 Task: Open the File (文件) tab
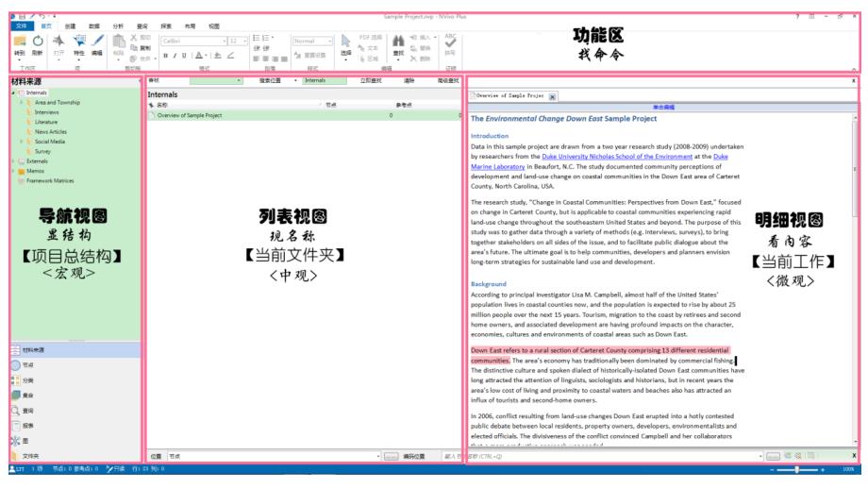click(22, 26)
